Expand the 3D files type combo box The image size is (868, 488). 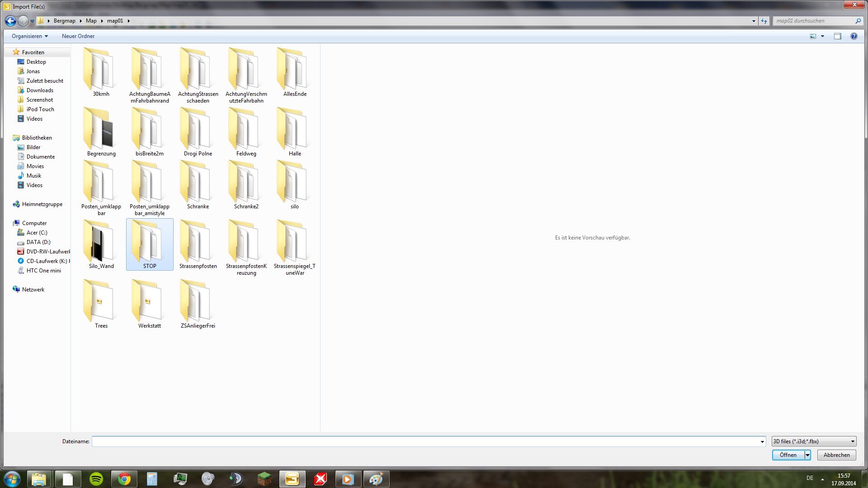(x=814, y=441)
